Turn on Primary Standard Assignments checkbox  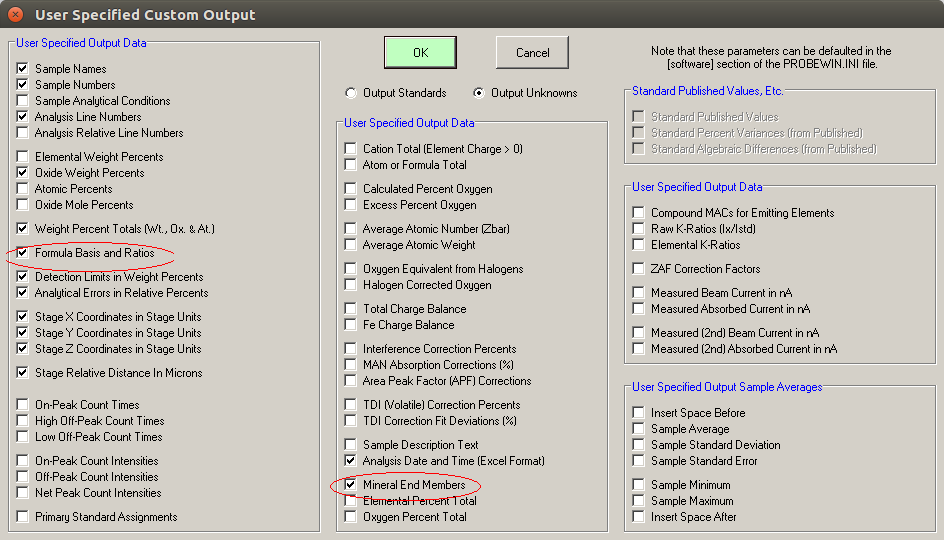click(23, 517)
